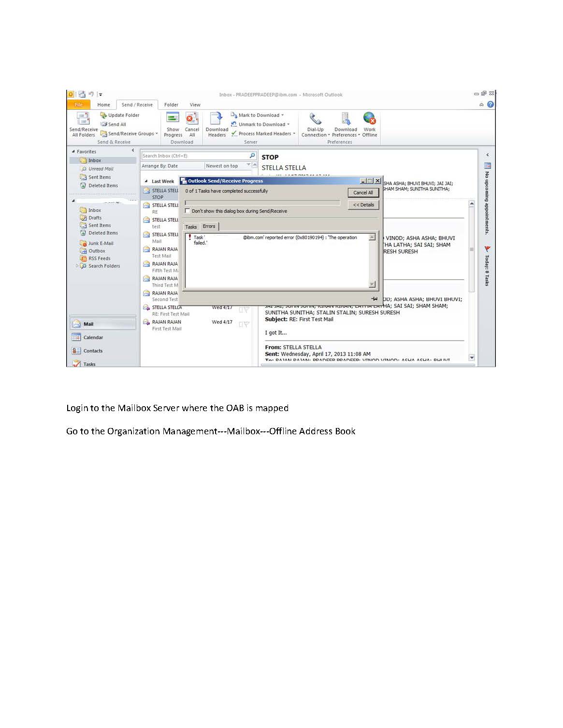
Task: Minimize the ribbon caret
Action: (481, 105)
